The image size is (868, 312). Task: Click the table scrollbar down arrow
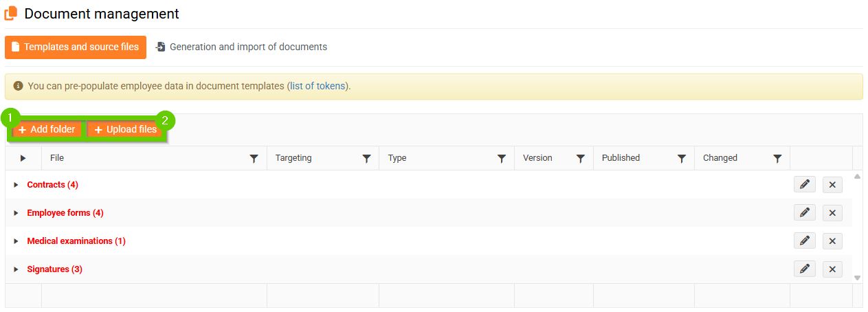coord(857,278)
